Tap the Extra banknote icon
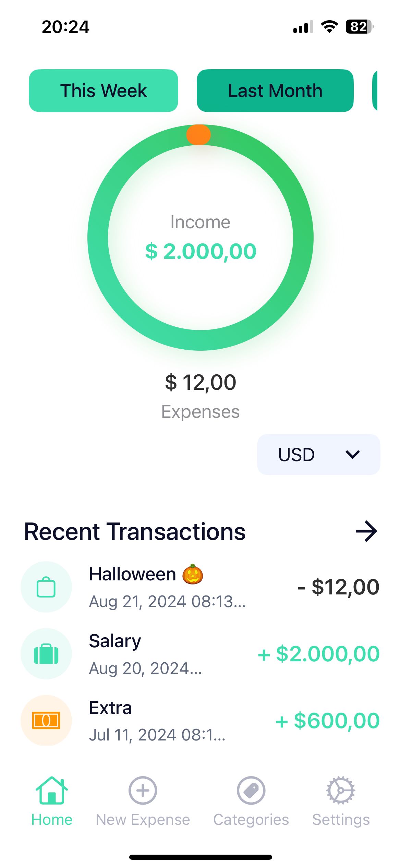 click(x=46, y=720)
